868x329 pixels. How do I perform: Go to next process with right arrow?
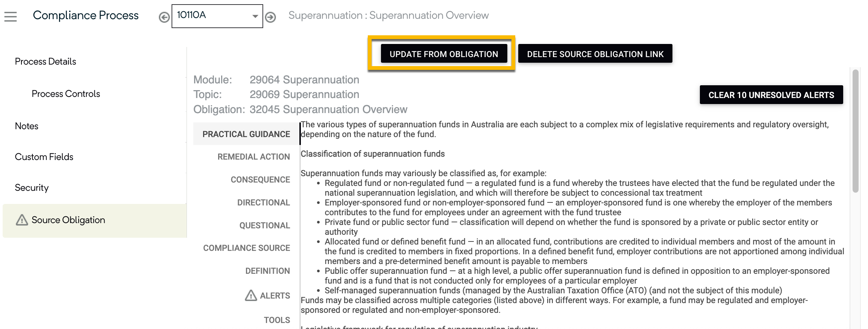(270, 17)
